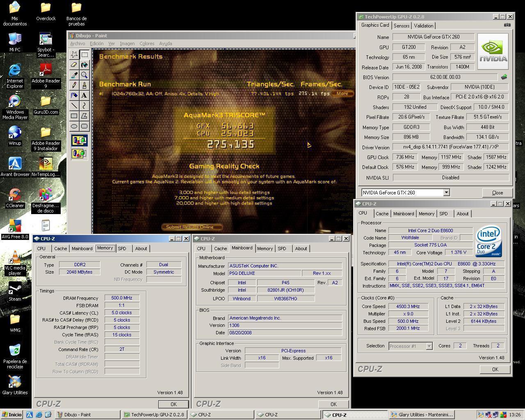Image resolution: width=525 pixels, height=420 pixels.
Task: Click the Close button in GPU-Z
Action: (498, 193)
